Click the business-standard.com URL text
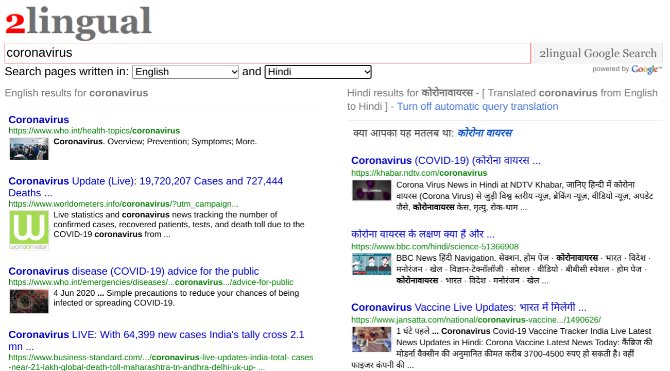 pyautogui.click(x=161, y=362)
